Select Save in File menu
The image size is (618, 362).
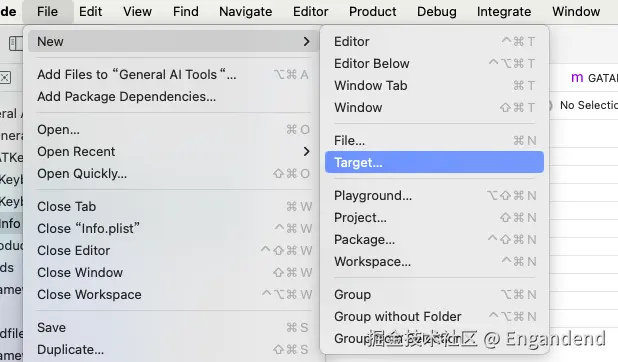(x=173, y=327)
